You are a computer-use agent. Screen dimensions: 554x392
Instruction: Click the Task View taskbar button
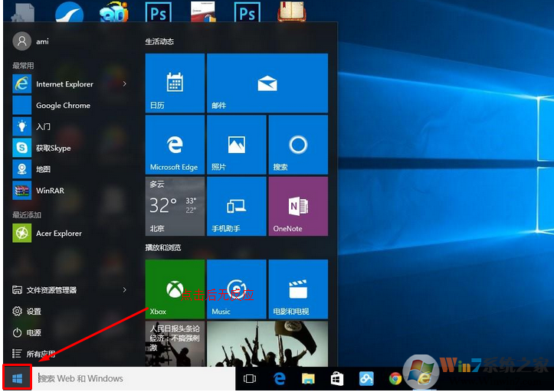point(250,378)
